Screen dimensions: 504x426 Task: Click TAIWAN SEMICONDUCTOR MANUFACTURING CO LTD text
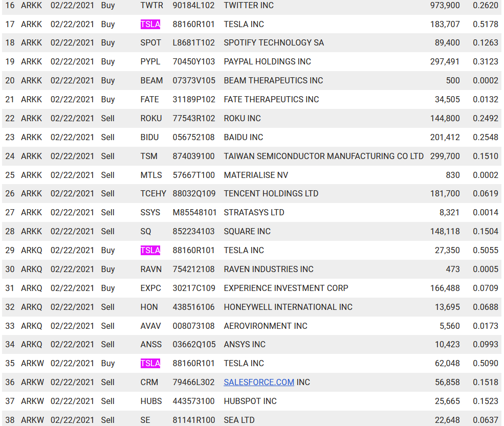pyautogui.click(x=323, y=156)
